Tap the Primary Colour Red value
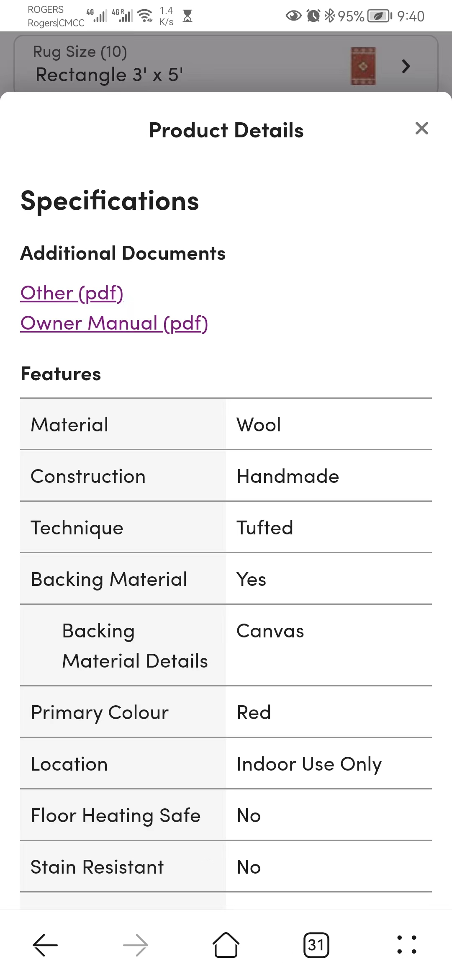This screenshot has width=452, height=980. click(x=254, y=712)
